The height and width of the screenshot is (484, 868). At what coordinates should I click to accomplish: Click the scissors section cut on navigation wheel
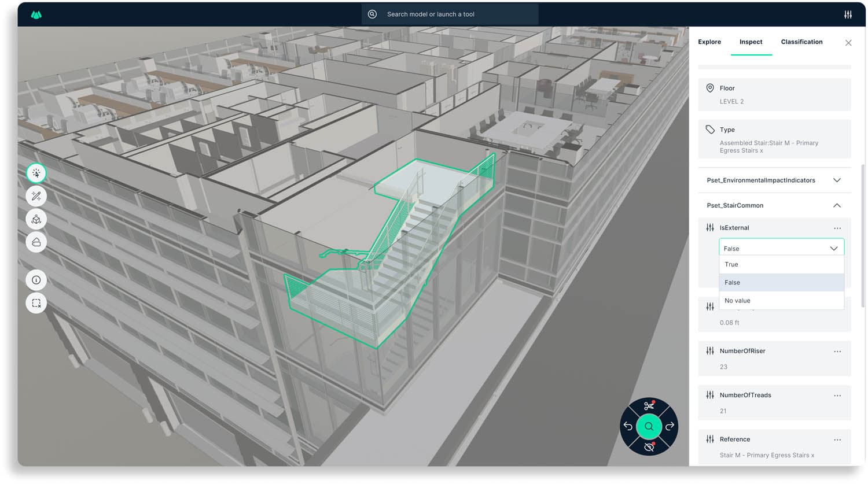click(648, 405)
